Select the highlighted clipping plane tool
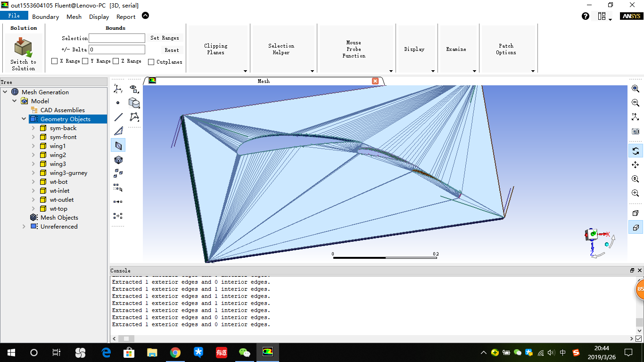644x362 pixels. tap(118, 145)
